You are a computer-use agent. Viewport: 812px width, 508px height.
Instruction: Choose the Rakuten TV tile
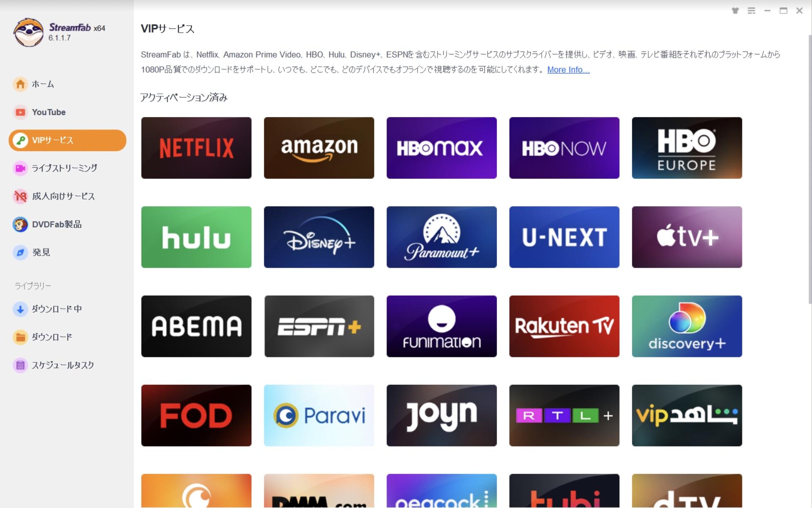(564, 326)
